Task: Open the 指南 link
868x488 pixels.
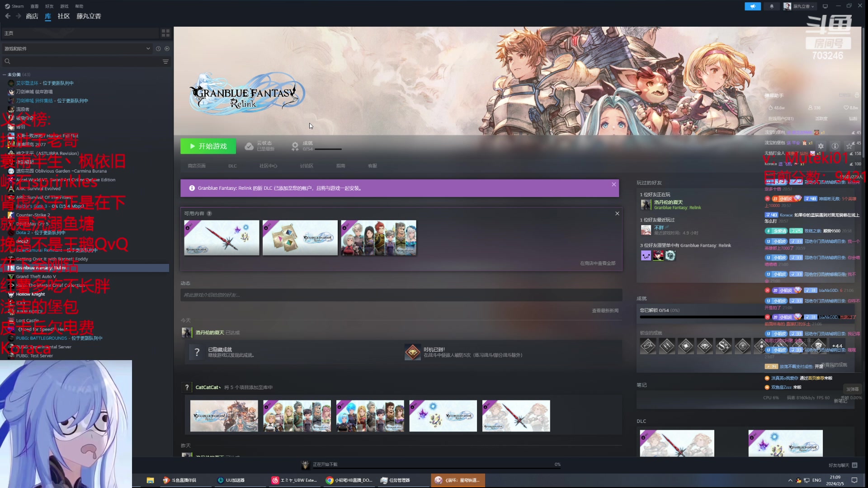Action: [x=341, y=166]
